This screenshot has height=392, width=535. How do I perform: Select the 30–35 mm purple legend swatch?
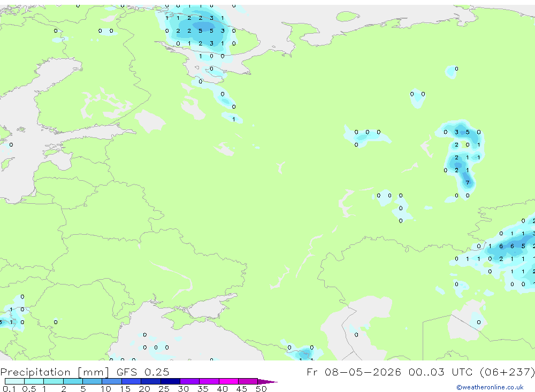[x=189, y=381]
